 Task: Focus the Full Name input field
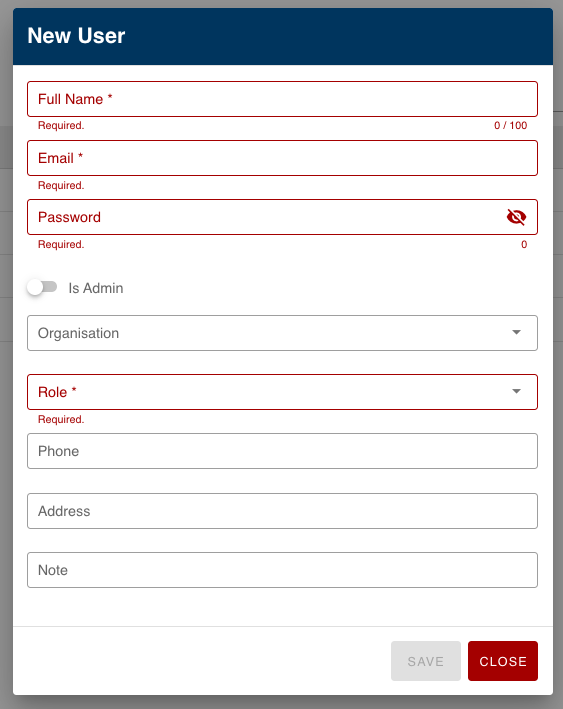(x=282, y=99)
